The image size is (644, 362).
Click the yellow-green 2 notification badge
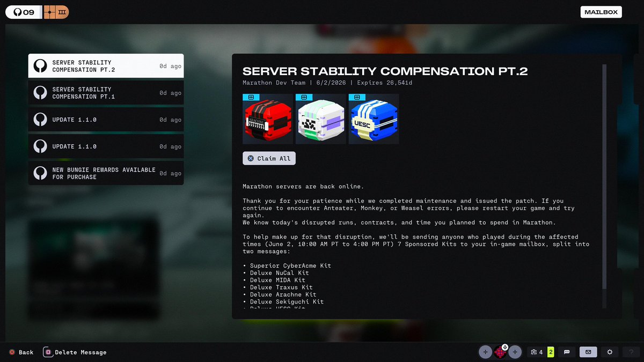click(551, 352)
